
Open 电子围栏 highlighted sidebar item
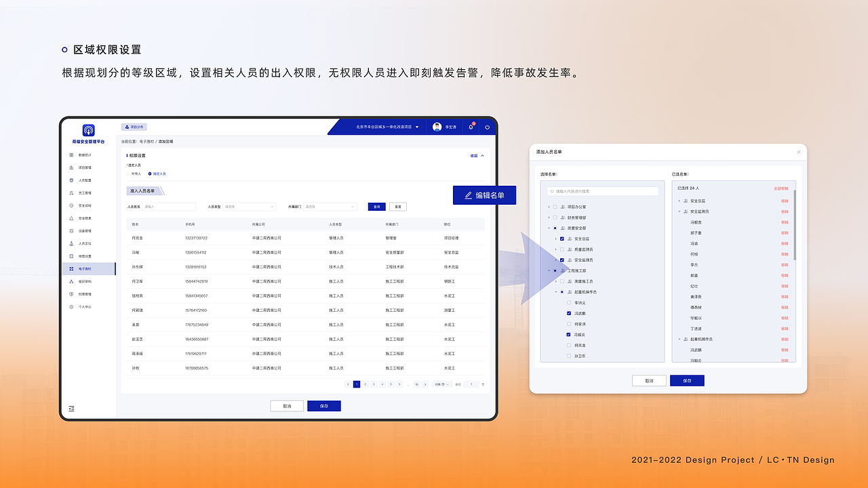pyautogui.click(x=88, y=269)
